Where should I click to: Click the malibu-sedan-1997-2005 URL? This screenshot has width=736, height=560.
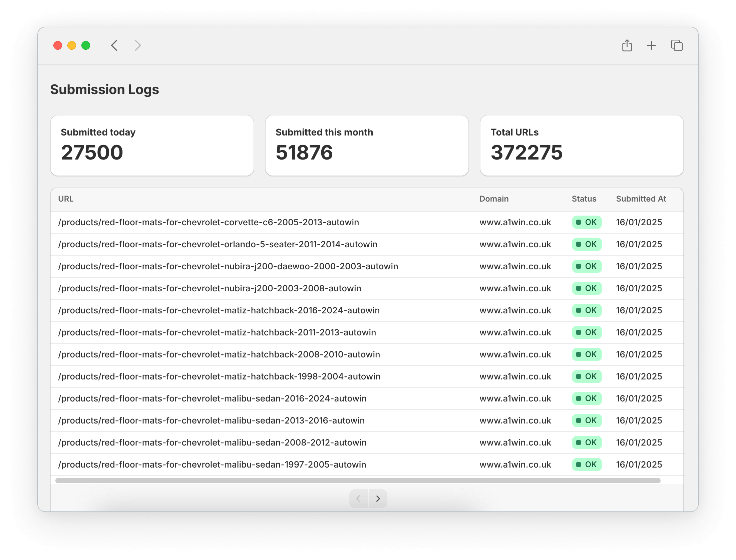pos(212,465)
